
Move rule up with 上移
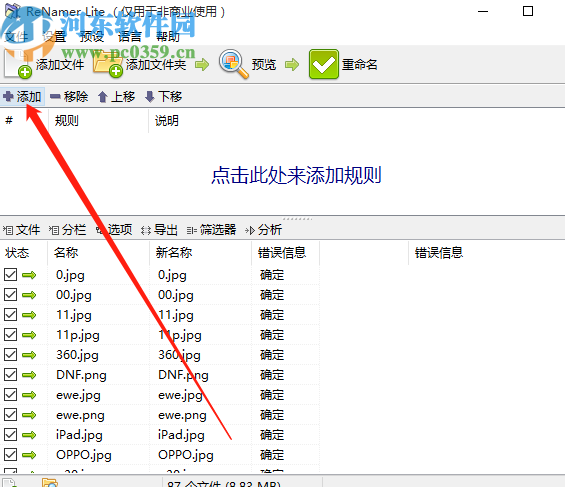coord(116,97)
